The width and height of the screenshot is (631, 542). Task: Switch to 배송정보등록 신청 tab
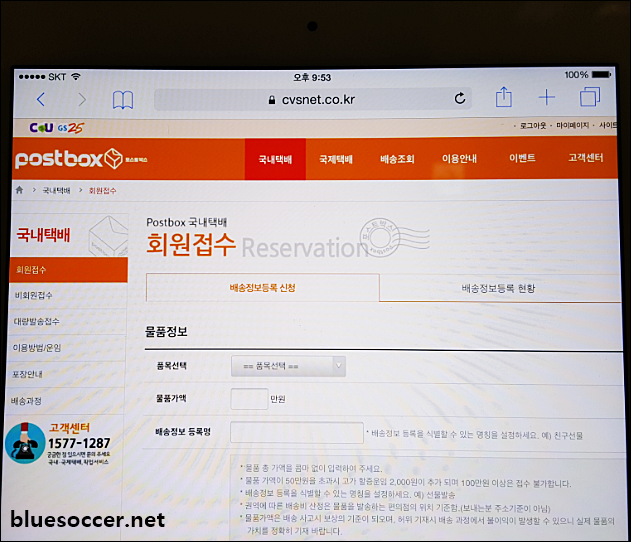262,288
